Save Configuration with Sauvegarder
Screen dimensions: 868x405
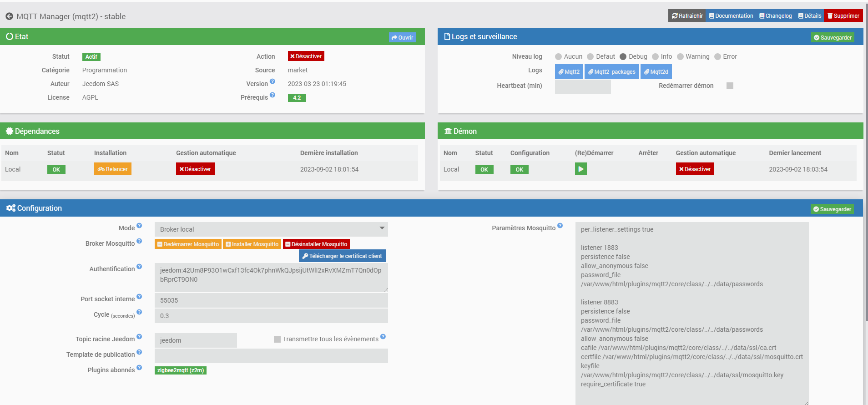tap(832, 209)
